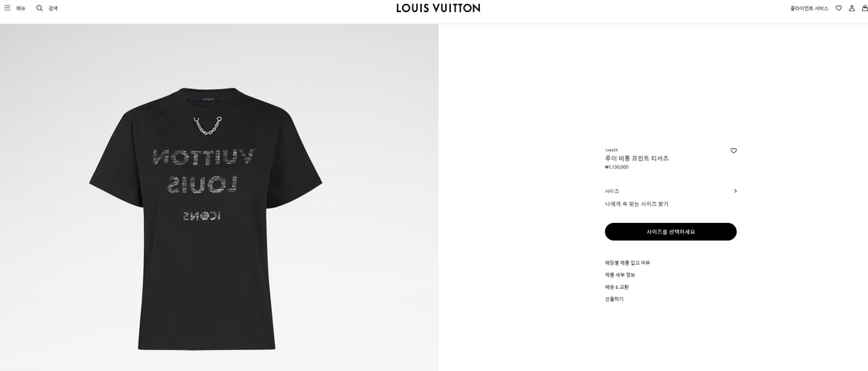This screenshot has width=868, height=371.
Task: Open 클라이언트 서비스 client service link
Action: pos(809,8)
